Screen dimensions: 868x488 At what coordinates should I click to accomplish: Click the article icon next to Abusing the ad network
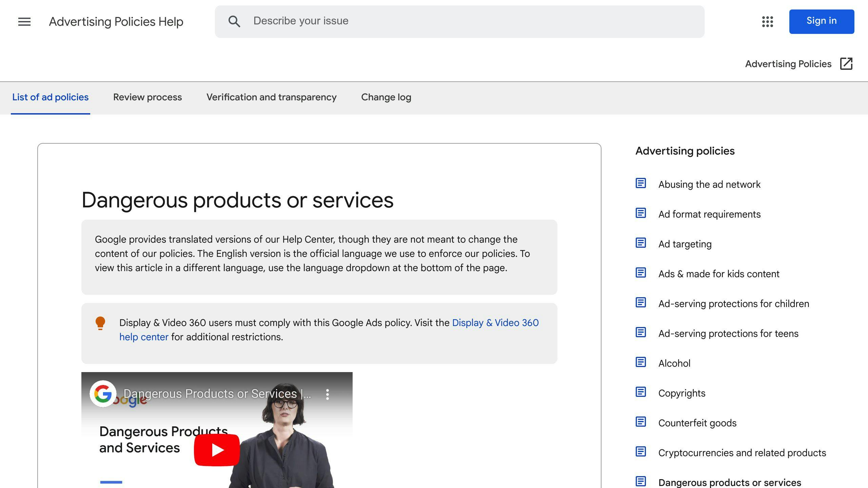click(640, 183)
